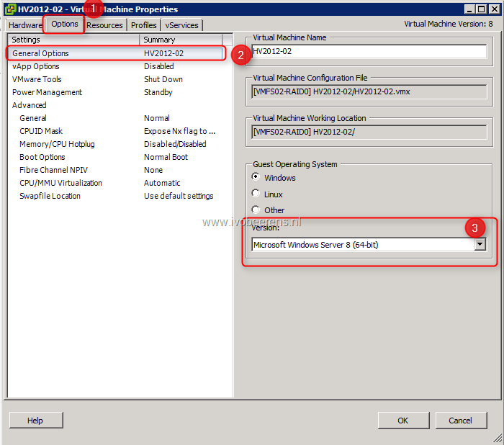Click the Help button
The image size is (504, 445).
coord(36,421)
